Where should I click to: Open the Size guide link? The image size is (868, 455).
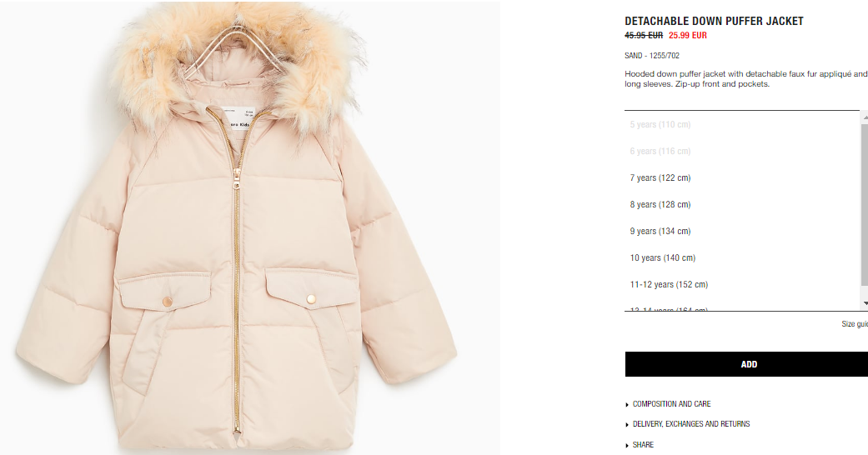(x=855, y=324)
